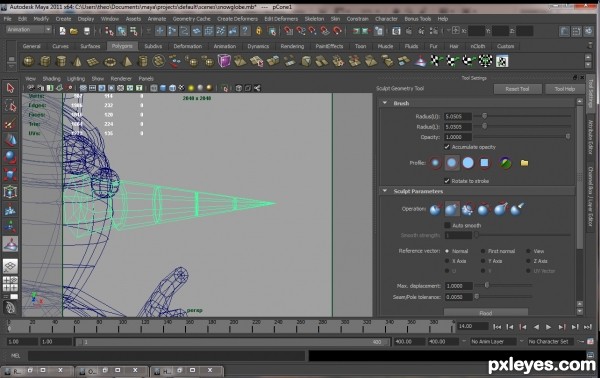Screen dimensions: 600x378
Task: Play the animation backward
Action: tap(536, 327)
